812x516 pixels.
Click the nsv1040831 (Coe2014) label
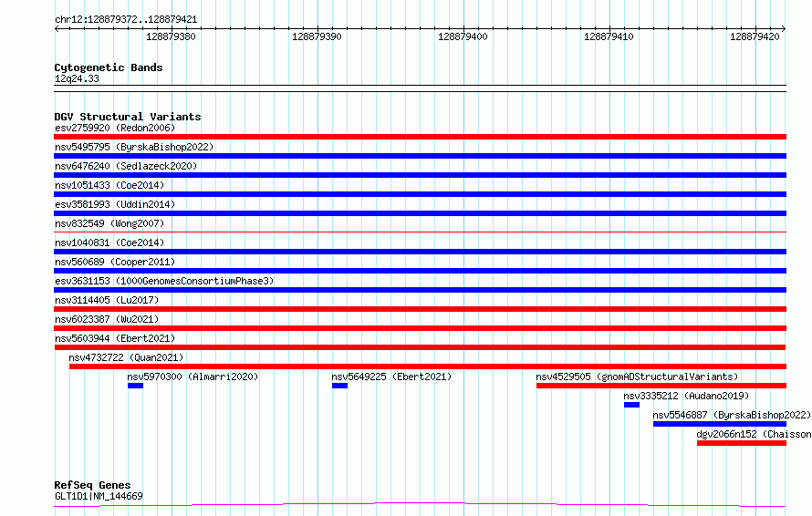click(x=109, y=243)
